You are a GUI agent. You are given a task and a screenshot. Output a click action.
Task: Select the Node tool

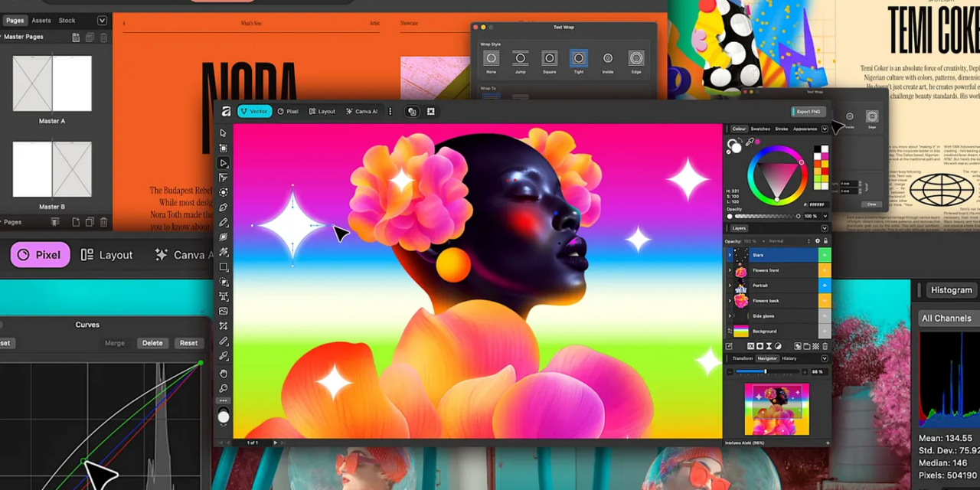coord(223,162)
